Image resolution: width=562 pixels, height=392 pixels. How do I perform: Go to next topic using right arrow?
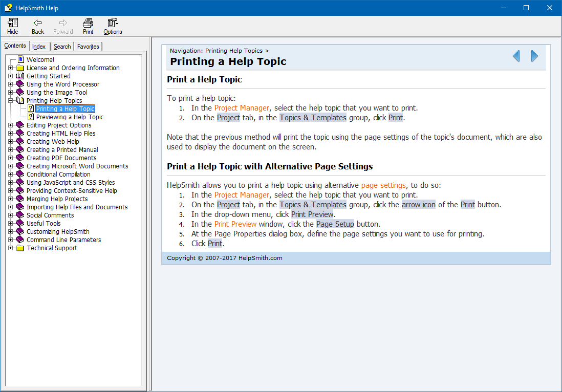point(534,56)
